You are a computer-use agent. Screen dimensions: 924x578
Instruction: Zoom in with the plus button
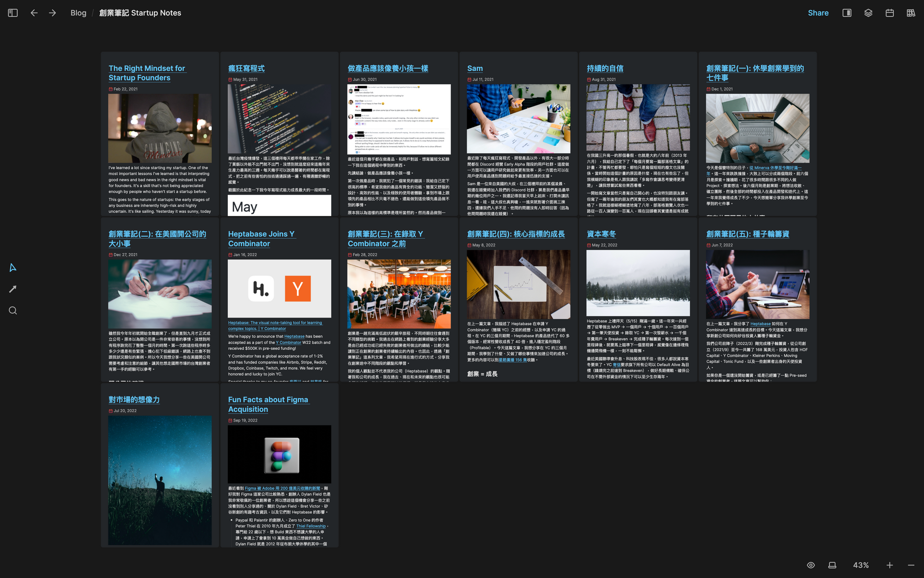pyautogui.click(x=889, y=565)
